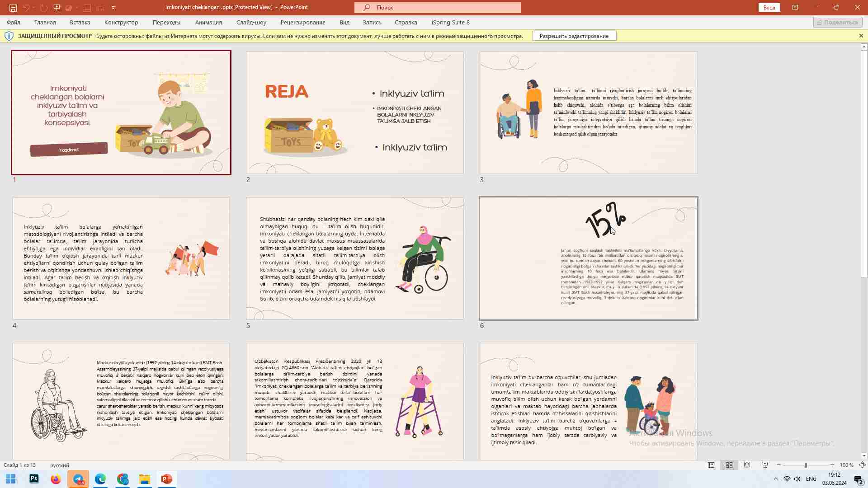Click Разрешить редактирование to enable editing

[574, 36]
